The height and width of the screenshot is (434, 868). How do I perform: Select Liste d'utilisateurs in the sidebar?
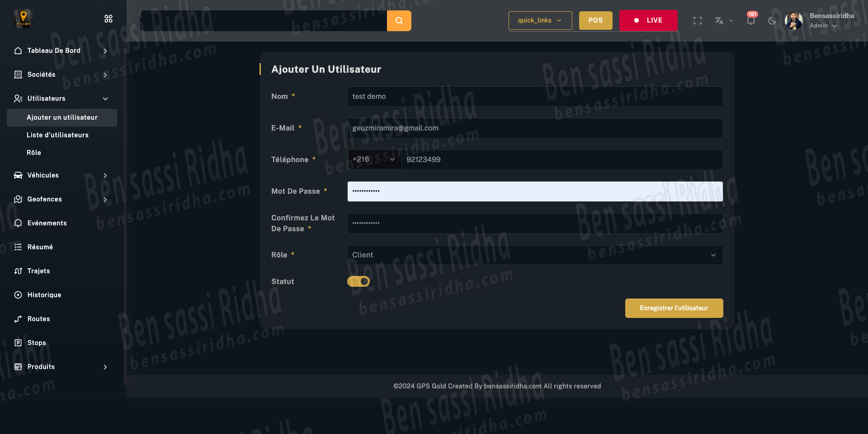point(57,135)
